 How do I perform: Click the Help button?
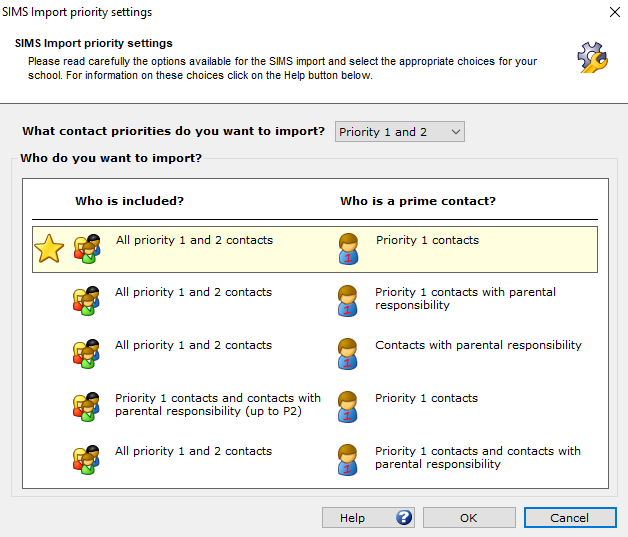(368, 518)
